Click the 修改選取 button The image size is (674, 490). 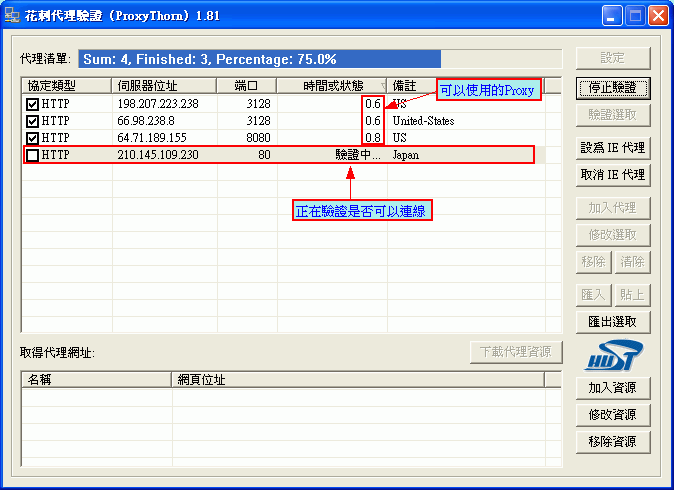[613, 235]
